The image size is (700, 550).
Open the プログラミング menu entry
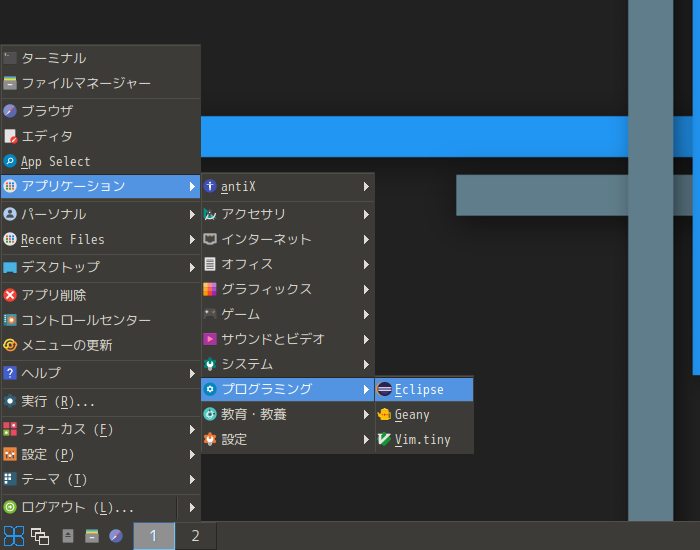(x=288, y=389)
